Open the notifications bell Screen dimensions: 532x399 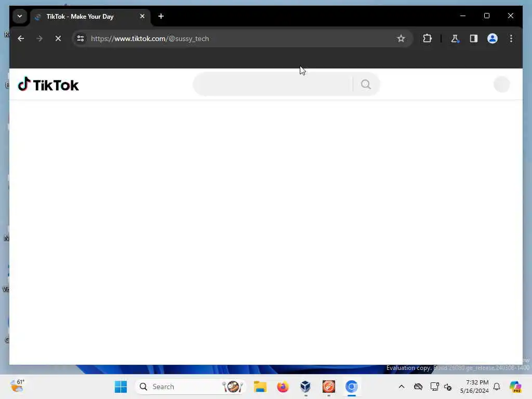pos(497,387)
